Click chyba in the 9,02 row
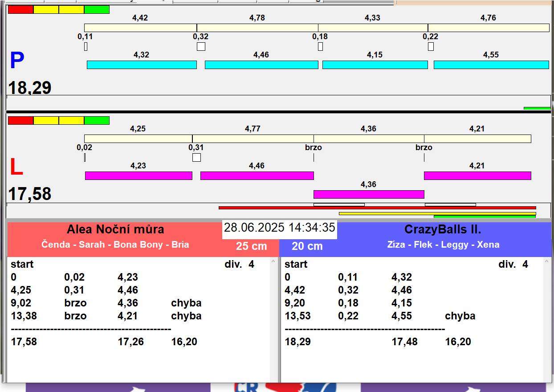Viewport: 554px width, 392px height. [186, 303]
